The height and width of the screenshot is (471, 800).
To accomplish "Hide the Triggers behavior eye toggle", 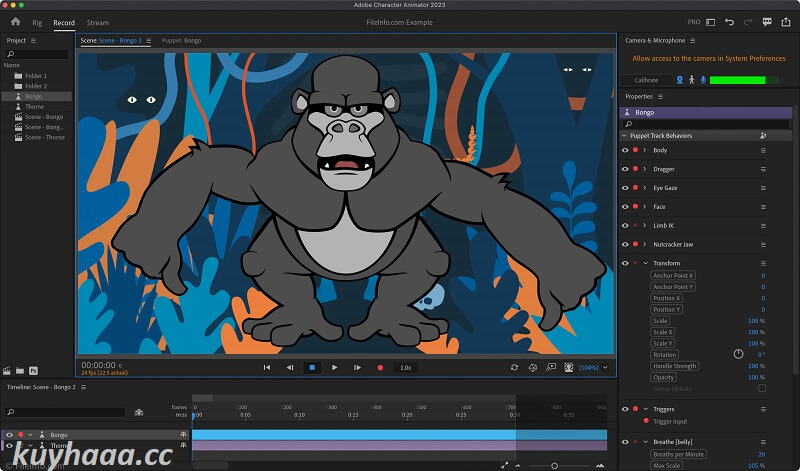I will [x=625, y=409].
